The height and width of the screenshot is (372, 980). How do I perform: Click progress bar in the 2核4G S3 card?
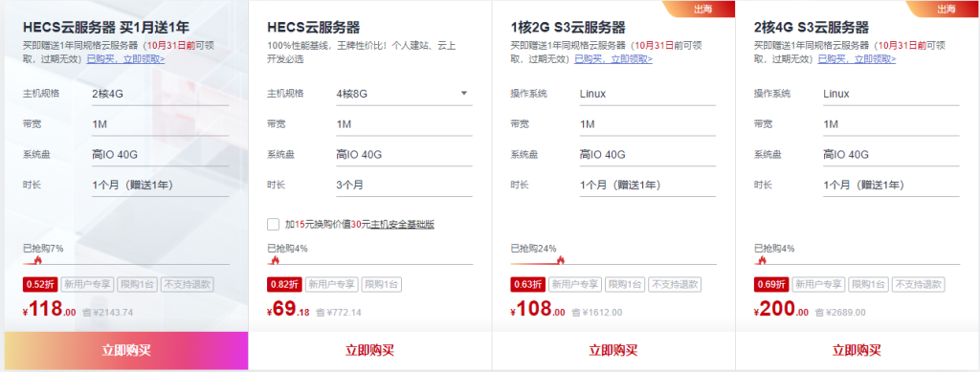[x=857, y=263]
